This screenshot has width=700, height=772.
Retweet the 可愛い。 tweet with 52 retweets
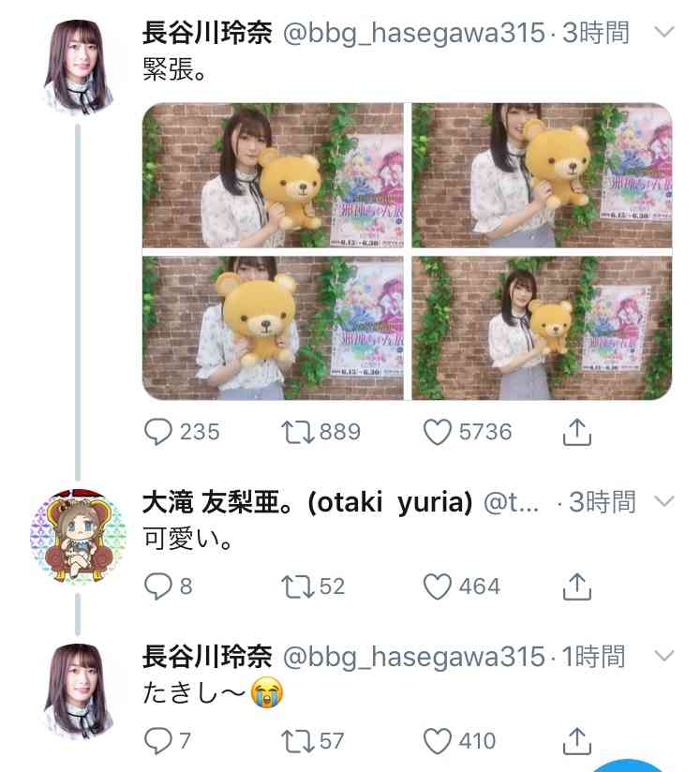point(297,586)
